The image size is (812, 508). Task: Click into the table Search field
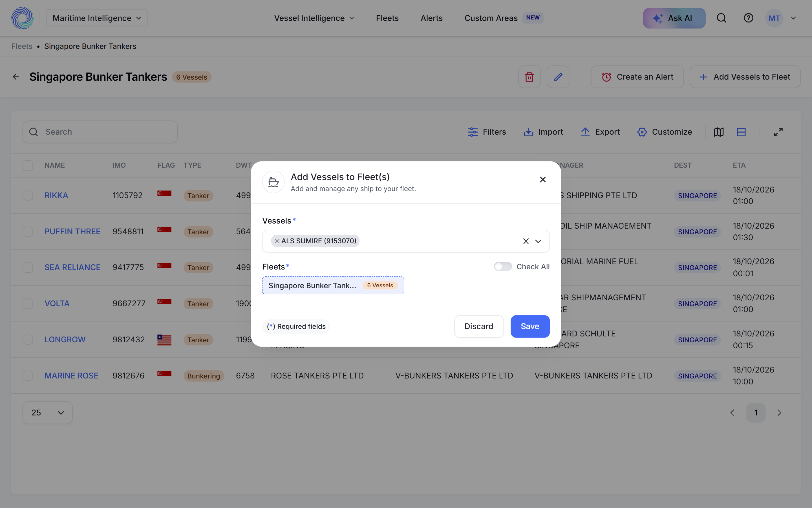tap(100, 132)
